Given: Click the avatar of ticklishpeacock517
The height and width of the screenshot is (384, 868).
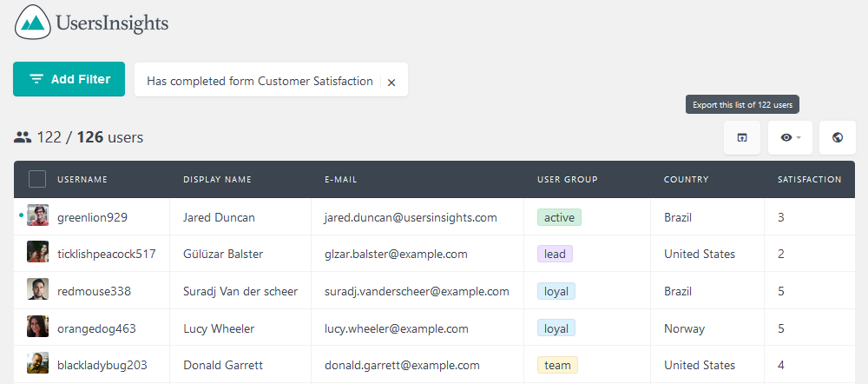Looking at the screenshot, I should (x=37, y=252).
